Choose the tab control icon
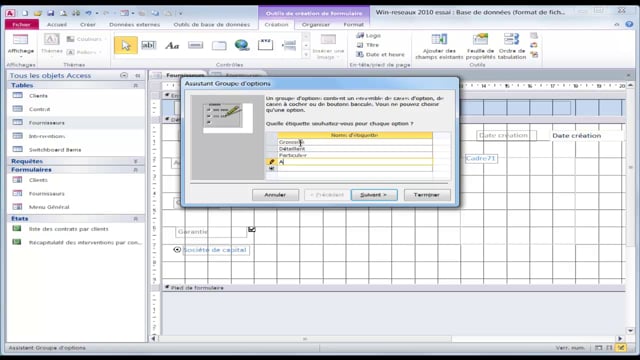640x360 pixels. pyautogui.click(x=219, y=46)
